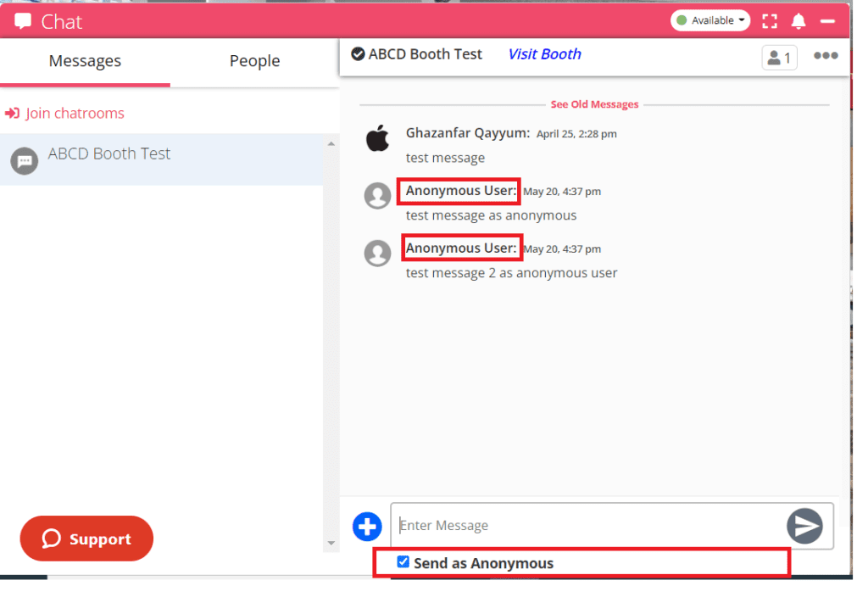Click the send message arrow button
868x614 pixels.
804,526
